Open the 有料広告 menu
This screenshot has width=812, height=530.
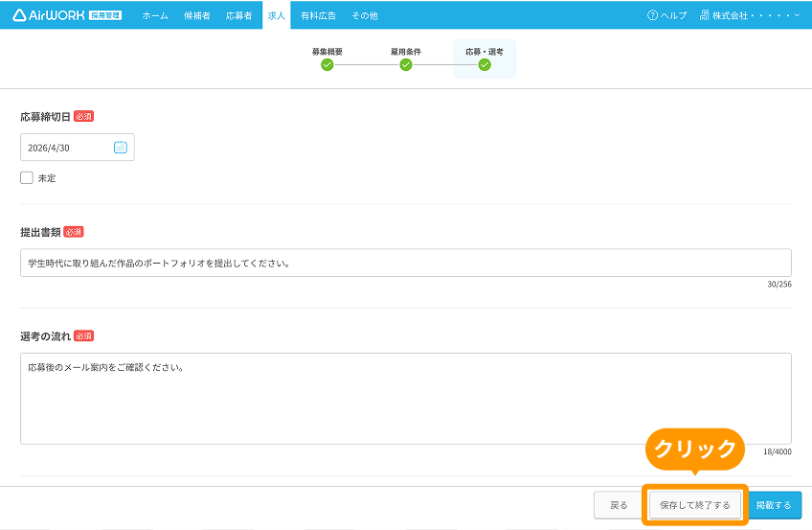click(x=319, y=15)
